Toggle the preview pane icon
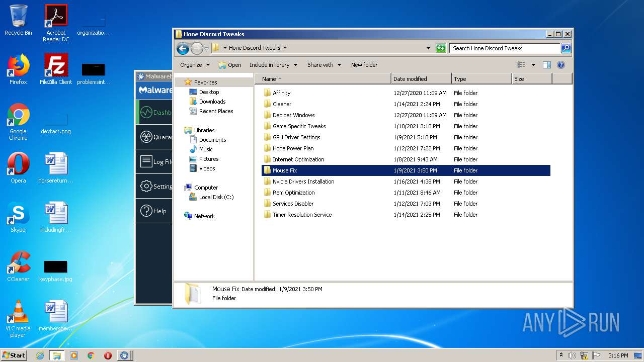Image resolution: width=644 pixels, height=362 pixels. (547, 65)
